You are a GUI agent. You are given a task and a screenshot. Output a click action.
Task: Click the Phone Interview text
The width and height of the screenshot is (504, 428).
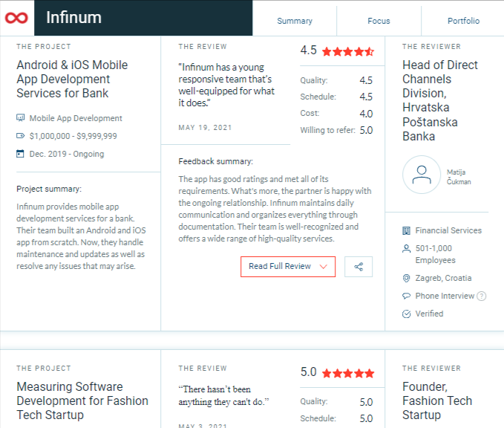point(445,296)
